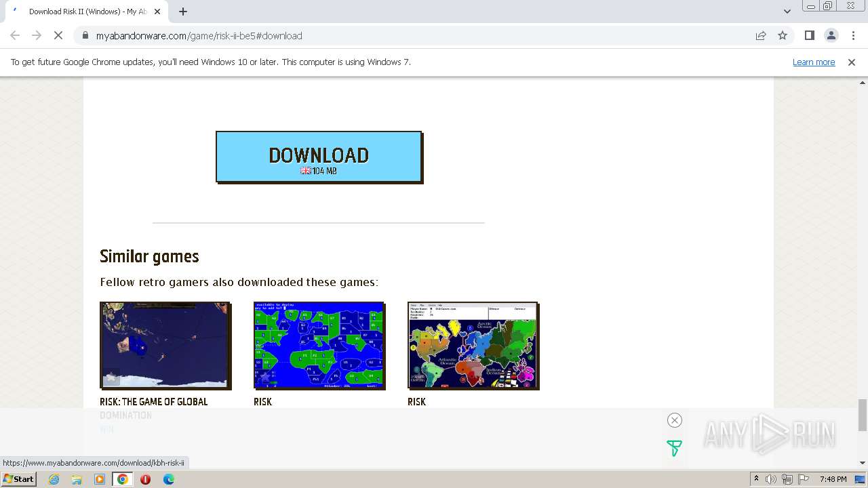Click the Similar games heading

(149, 256)
